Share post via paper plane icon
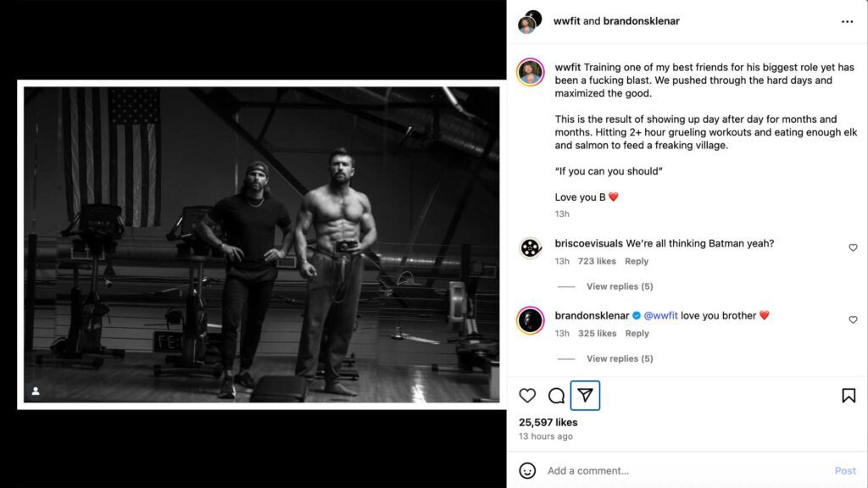The image size is (868, 488). pyautogui.click(x=586, y=396)
